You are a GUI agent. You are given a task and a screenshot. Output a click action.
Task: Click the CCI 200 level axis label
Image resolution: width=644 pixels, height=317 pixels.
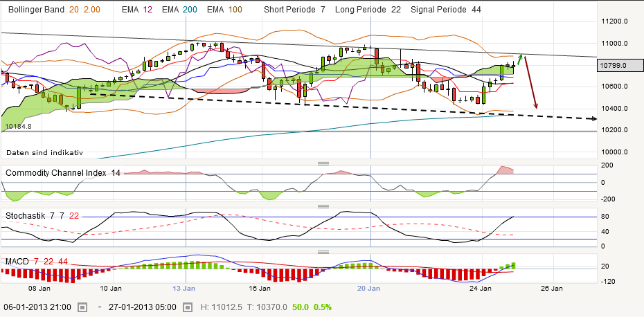click(x=606, y=165)
